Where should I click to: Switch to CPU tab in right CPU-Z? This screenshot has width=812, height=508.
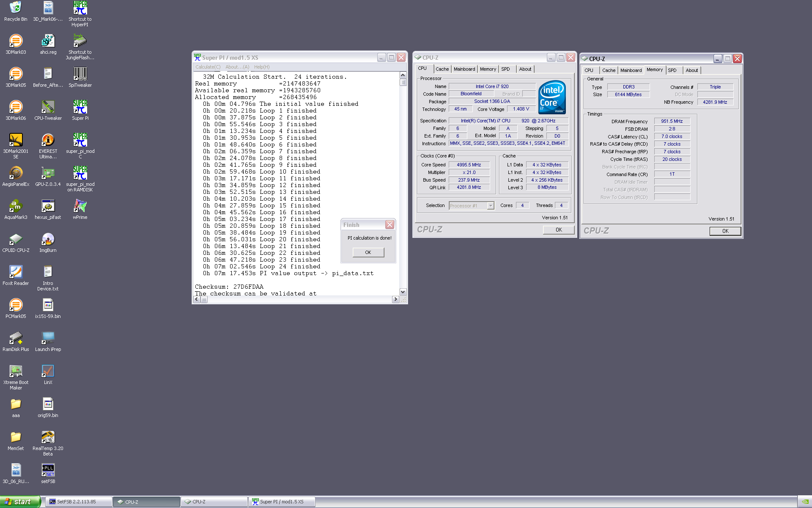click(x=589, y=70)
